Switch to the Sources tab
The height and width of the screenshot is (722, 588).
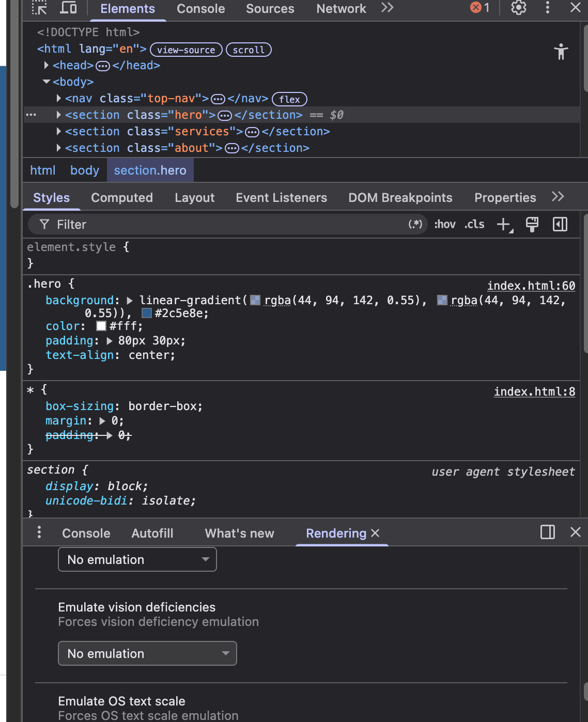pos(270,9)
